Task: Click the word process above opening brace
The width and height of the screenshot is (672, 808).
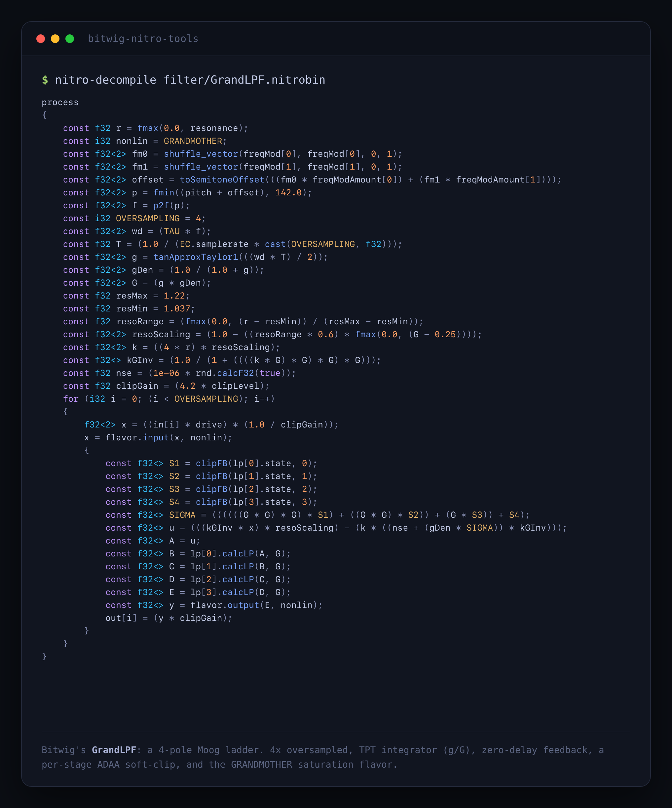Action: (x=60, y=102)
